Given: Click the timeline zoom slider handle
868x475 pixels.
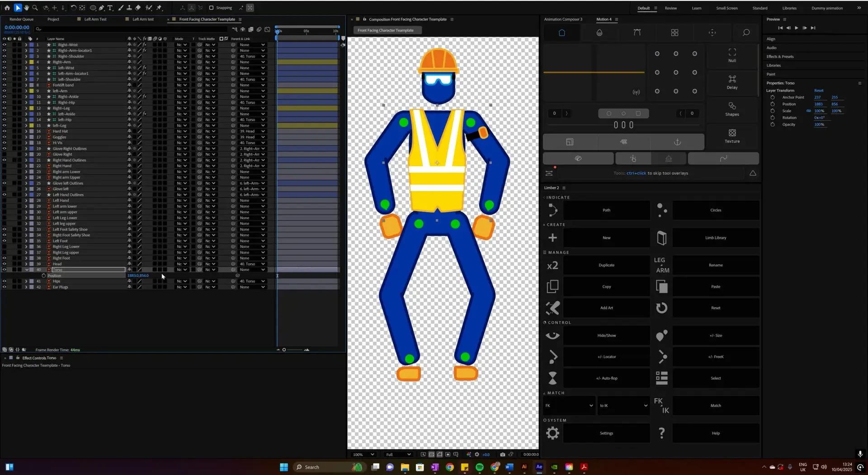Looking at the screenshot, I should [284, 350].
